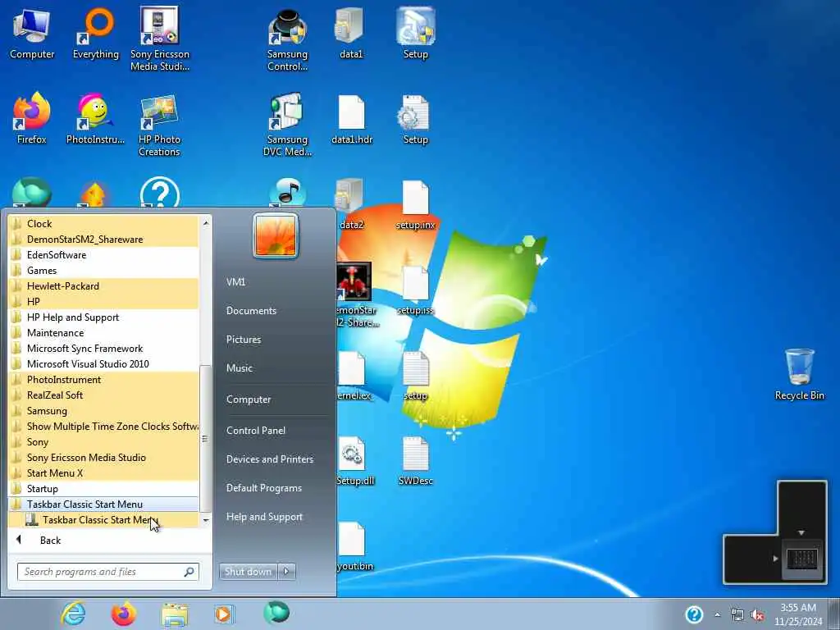Image resolution: width=840 pixels, height=630 pixels.
Task: Collapse the Taskbar Classic Start Menu folder
Action: pyautogui.click(x=103, y=504)
